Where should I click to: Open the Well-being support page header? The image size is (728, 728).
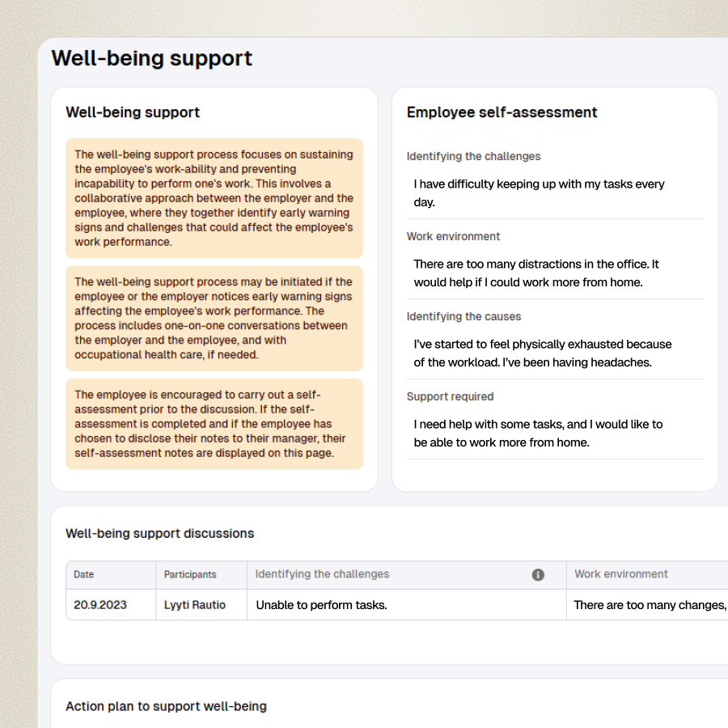(x=151, y=58)
